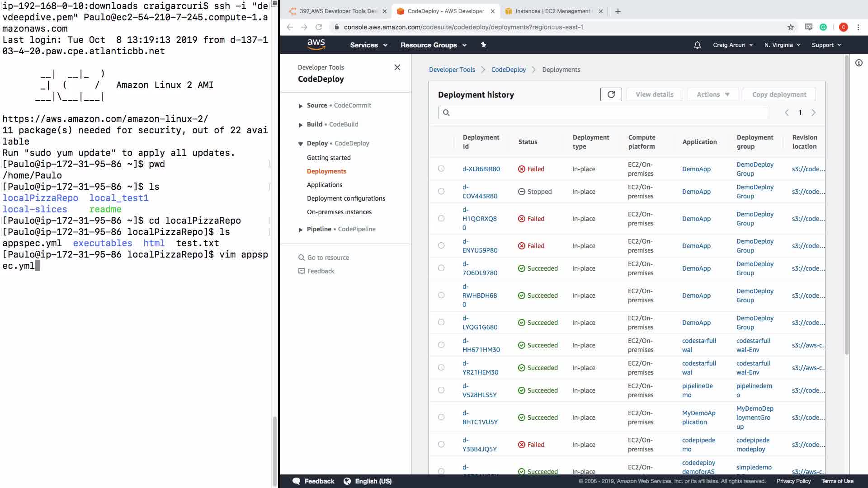Screen dimensions: 868x488
Task: Switch to Instances EC2 Management tab
Action: [x=552, y=11]
